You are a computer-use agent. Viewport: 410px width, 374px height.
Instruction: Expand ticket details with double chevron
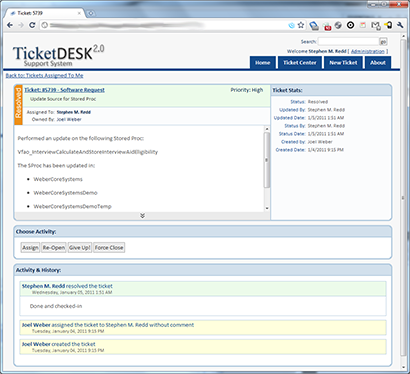tap(142, 216)
